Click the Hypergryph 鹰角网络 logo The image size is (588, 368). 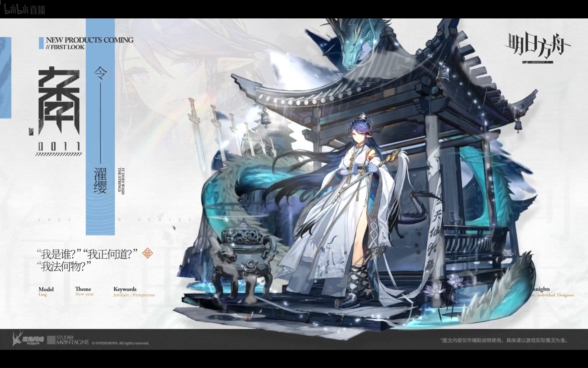point(28,339)
